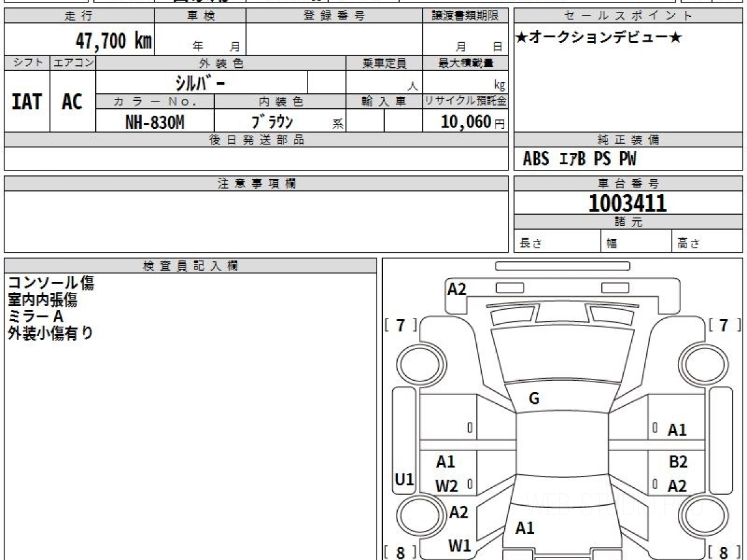
Task: Click the シルバー exterior color value
Action: click(x=201, y=82)
